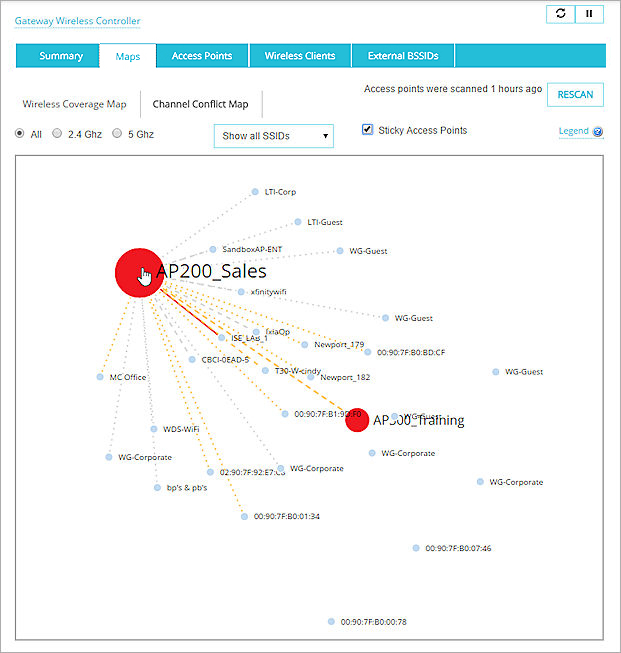Click the MC Office access point dot

pyautogui.click(x=100, y=377)
